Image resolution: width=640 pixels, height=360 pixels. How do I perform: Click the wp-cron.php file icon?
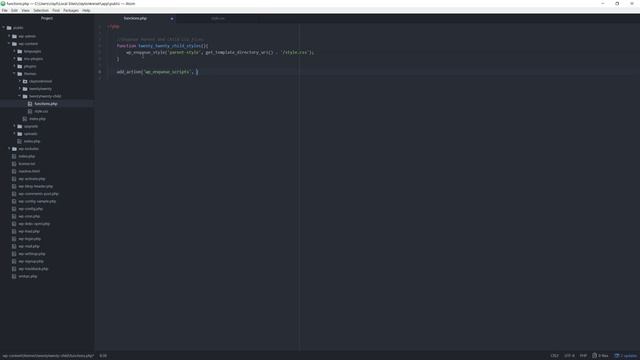tap(14, 216)
